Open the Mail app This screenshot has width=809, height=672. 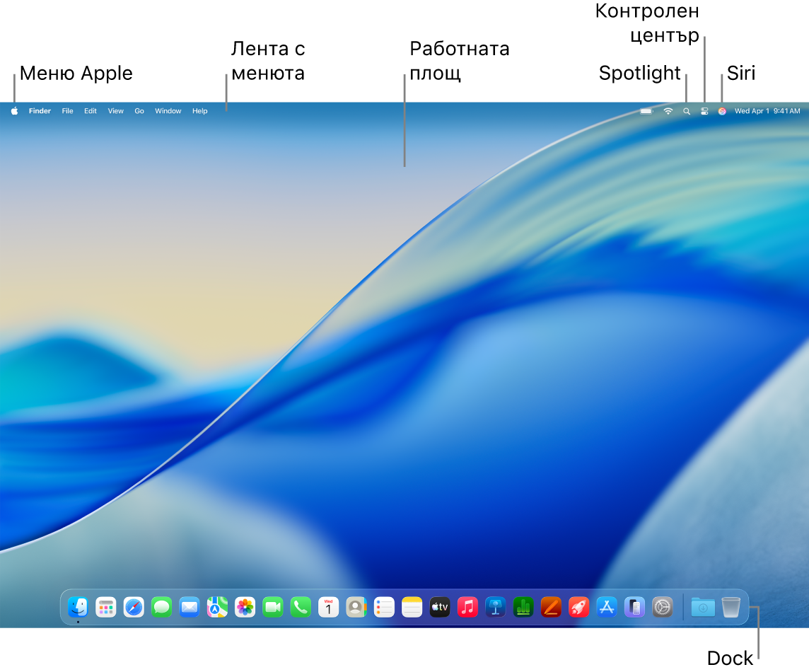click(189, 607)
